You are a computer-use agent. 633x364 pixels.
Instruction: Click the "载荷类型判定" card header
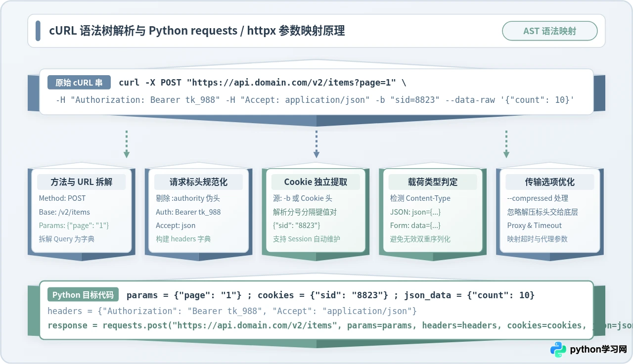click(433, 182)
